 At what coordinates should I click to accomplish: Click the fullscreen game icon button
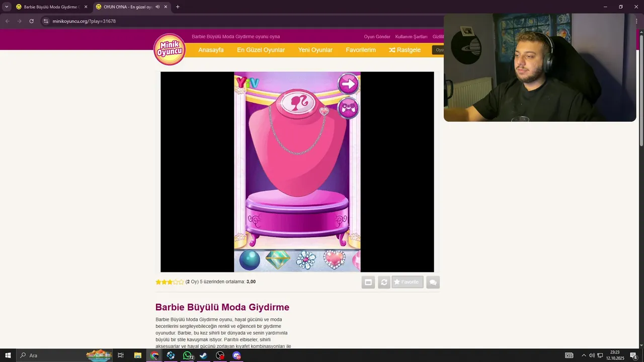click(368, 282)
